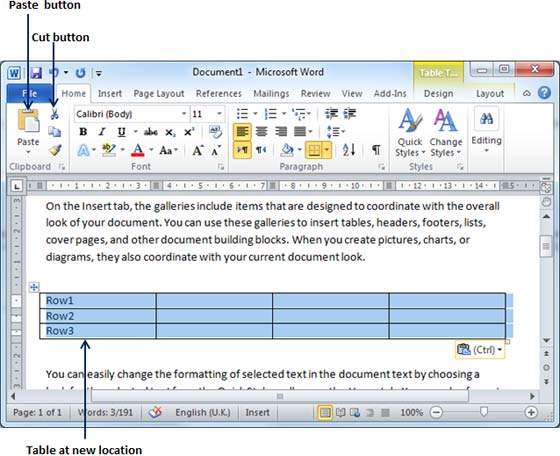Align text to the right
This screenshot has height=456, width=560.
[281, 132]
